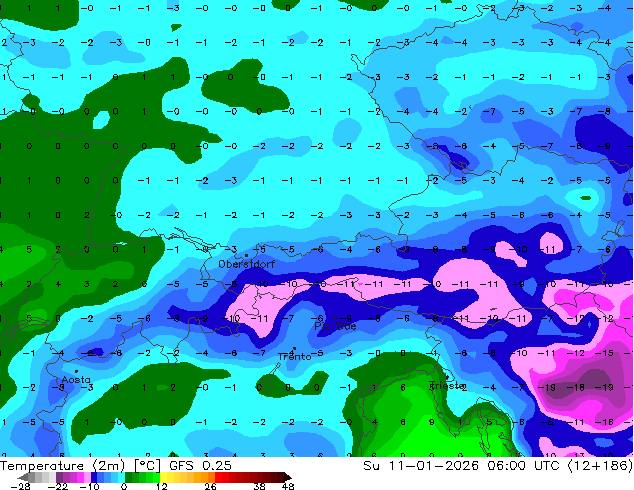The width and height of the screenshot is (634, 490).
Task: Click the '38' legend scale value
Action: (260, 486)
